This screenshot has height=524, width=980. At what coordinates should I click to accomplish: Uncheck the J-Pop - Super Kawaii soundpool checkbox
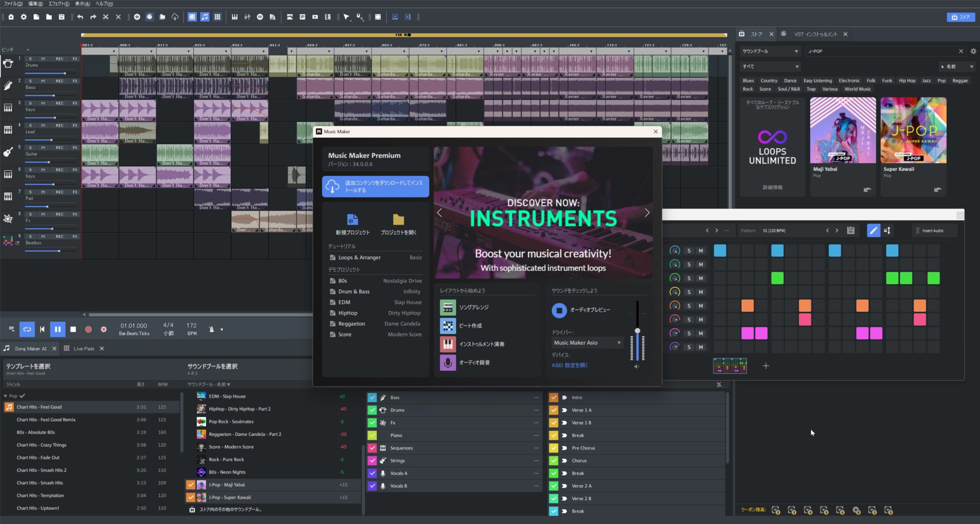[191, 497]
